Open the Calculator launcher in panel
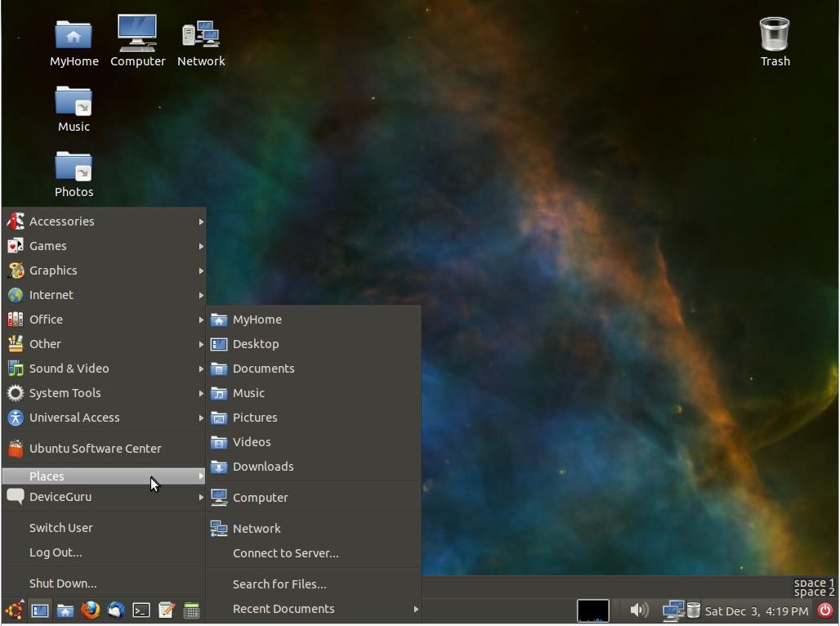The height and width of the screenshot is (626, 840). point(191,610)
